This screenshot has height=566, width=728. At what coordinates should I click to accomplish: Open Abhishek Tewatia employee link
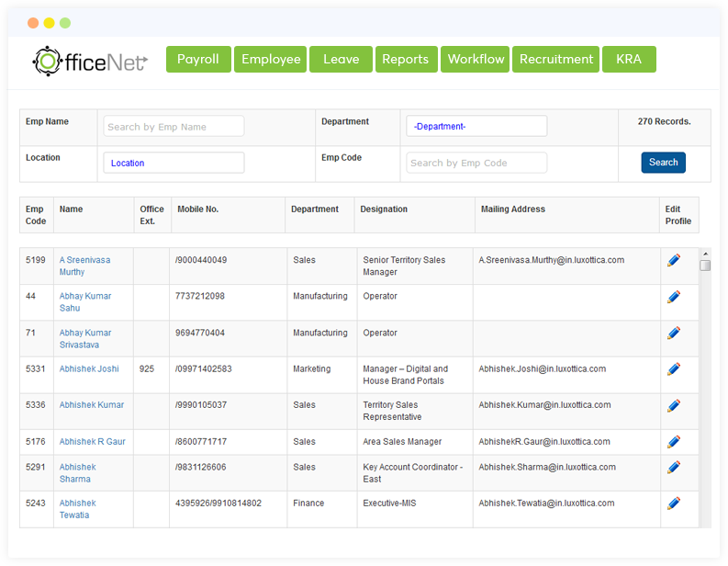tap(77, 509)
